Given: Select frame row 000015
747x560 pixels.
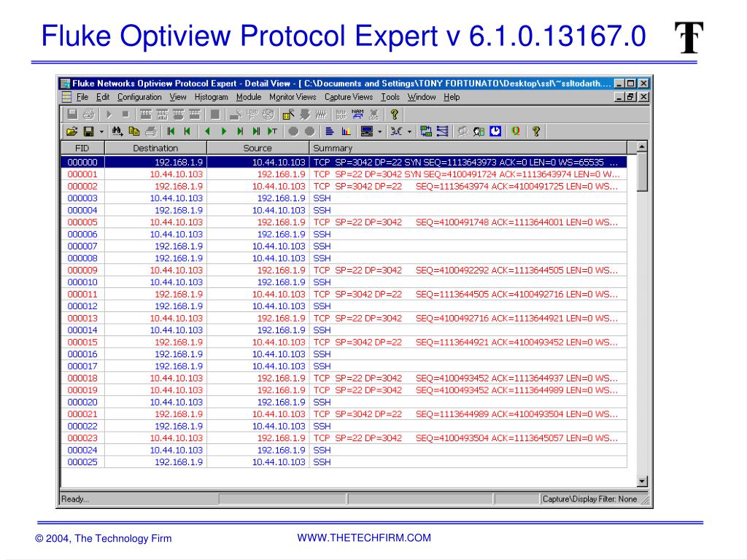Looking at the screenshot, I should click(344, 342).
